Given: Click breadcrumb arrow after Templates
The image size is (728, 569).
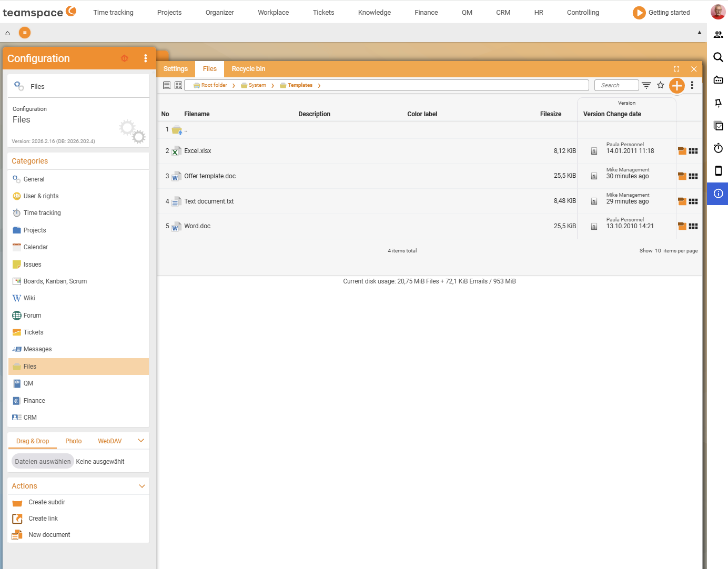Looking at the screenshot, I should (x=319, y=85).
